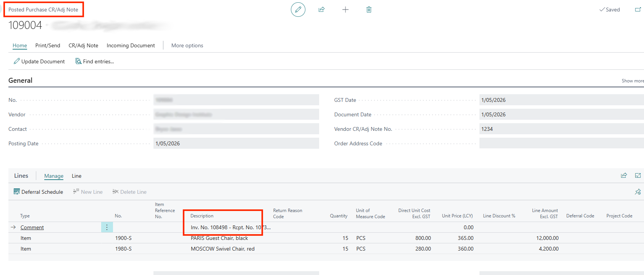Click Update Document button

pyautogui.click(x=39, y=61)
